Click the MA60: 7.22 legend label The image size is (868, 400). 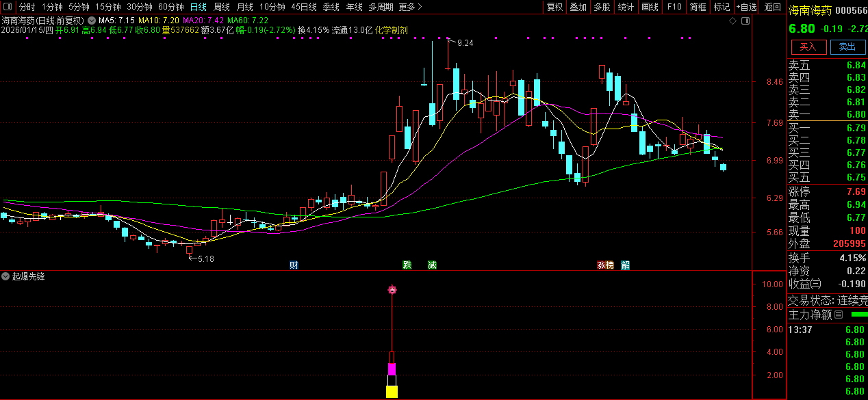248,21
